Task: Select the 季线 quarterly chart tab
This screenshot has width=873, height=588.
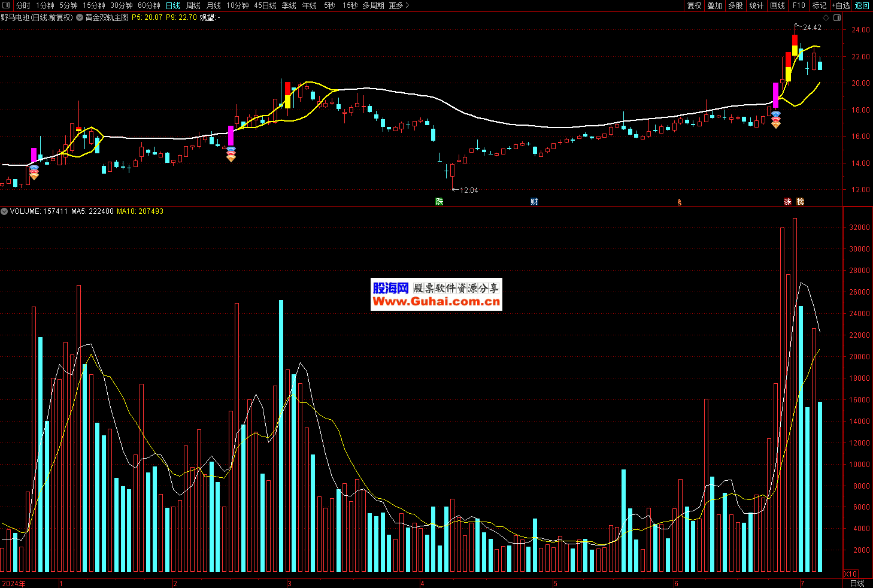Action: pos(289,5)
